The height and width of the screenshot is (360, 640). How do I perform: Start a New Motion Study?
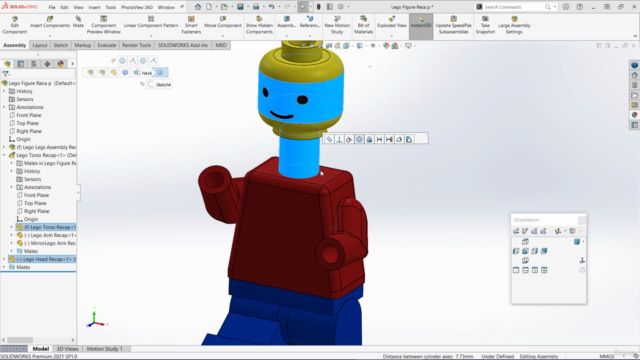pos(337,25)
